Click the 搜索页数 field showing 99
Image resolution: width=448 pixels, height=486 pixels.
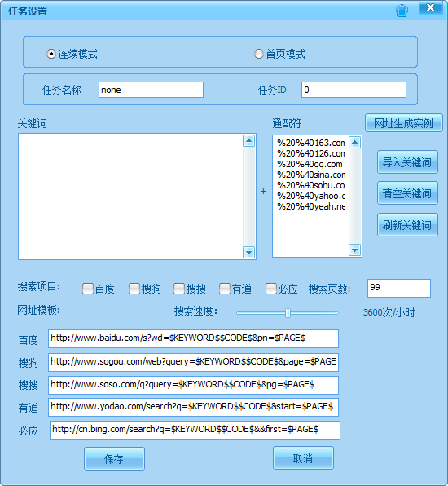[399, 288]
